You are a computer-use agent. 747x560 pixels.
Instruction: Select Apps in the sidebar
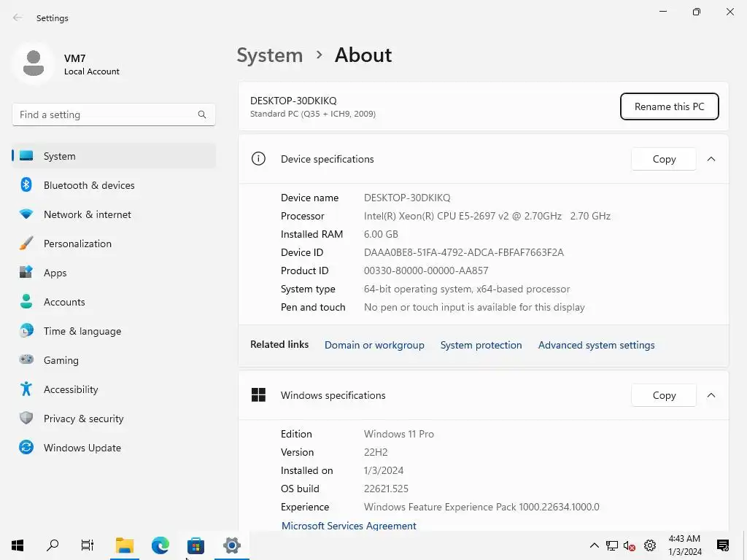tap(114, 273)
